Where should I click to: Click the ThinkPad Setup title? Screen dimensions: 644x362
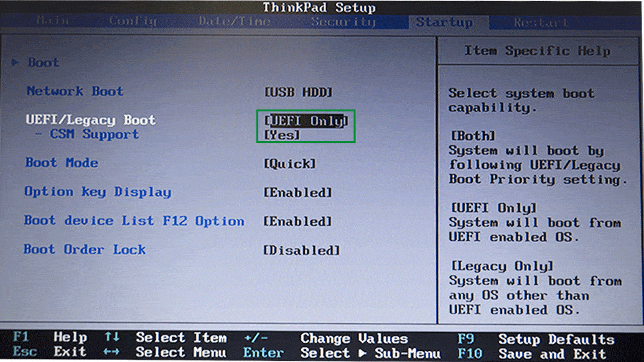(319, 7)
